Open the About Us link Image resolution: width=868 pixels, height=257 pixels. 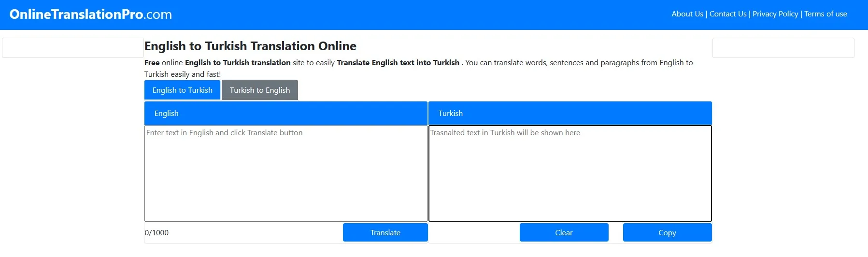point(687,14)
